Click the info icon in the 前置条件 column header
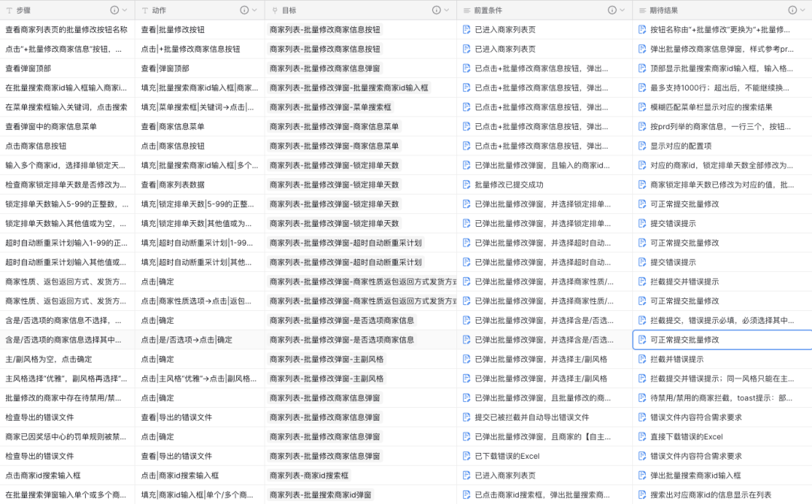 612,11
